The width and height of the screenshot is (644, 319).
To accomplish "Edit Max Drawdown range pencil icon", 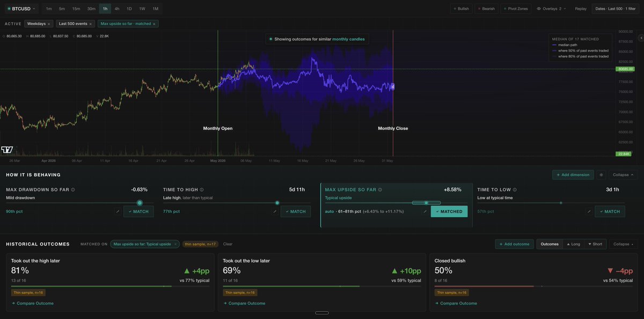I will [118, 212].
